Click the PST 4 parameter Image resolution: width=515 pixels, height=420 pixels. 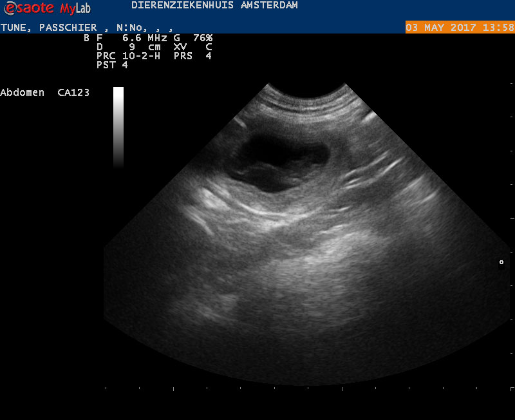coord(112,65)
